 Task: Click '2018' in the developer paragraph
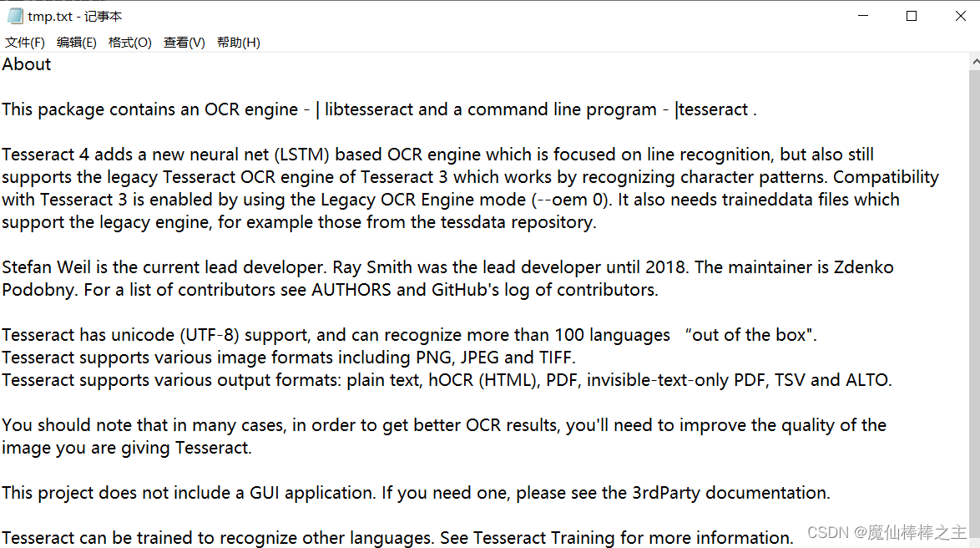coord(665,267)
